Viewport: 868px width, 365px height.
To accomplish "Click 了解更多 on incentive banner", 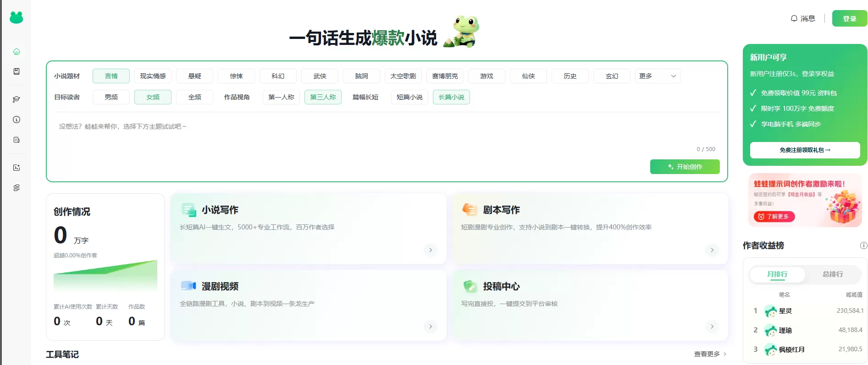I will 774,217.
